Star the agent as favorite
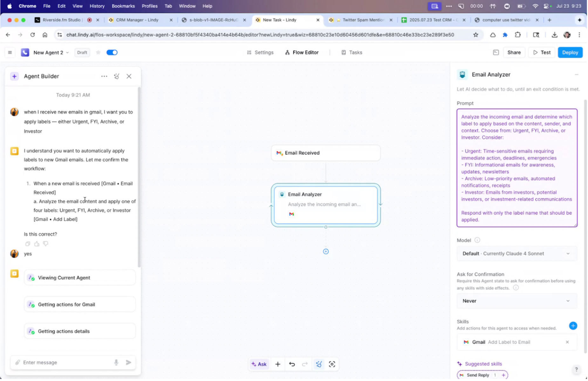The height and width of the screenshot is (381, 588). click(x=98, y=52)
